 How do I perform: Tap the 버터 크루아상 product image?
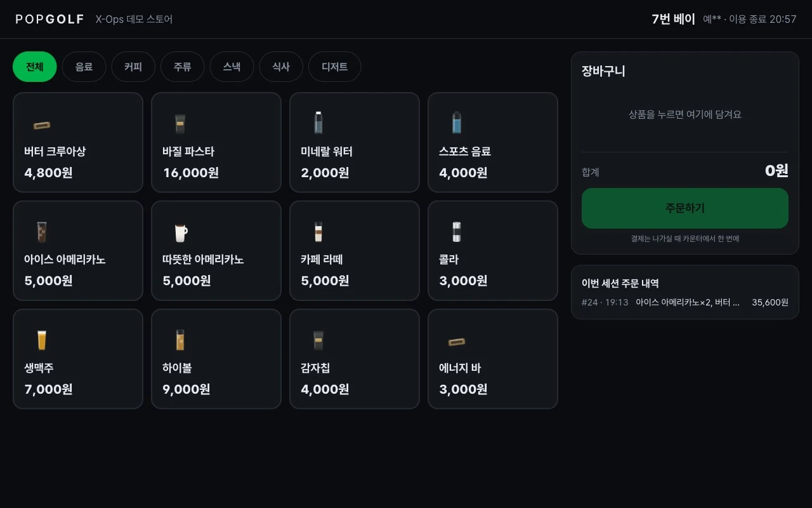pyautogui.click(x=42, y=125)
